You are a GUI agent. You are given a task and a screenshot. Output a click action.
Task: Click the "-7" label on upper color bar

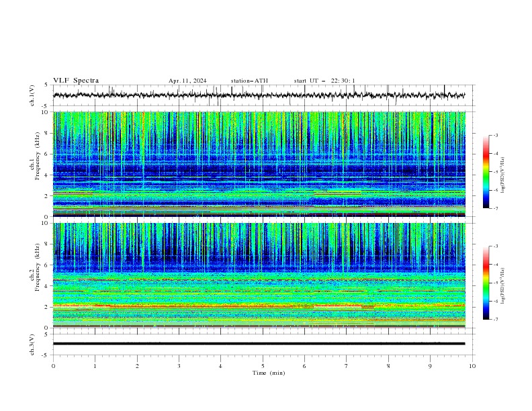coord(496,208)
